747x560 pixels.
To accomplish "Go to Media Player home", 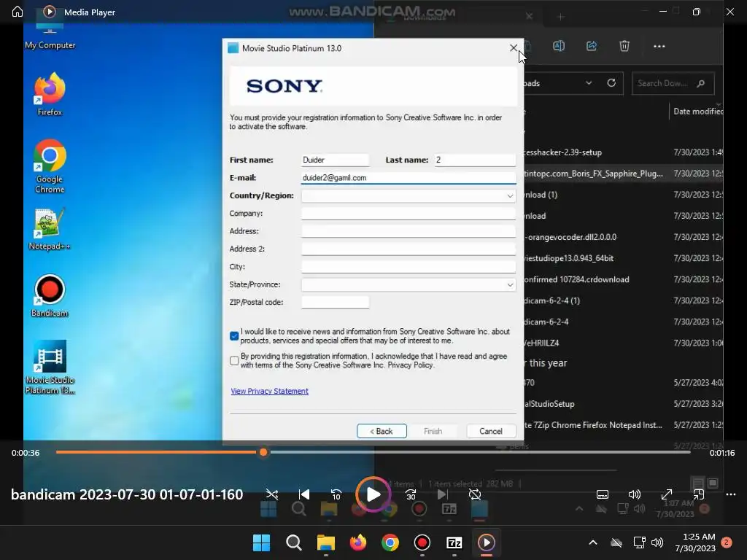I will point(18,12).
